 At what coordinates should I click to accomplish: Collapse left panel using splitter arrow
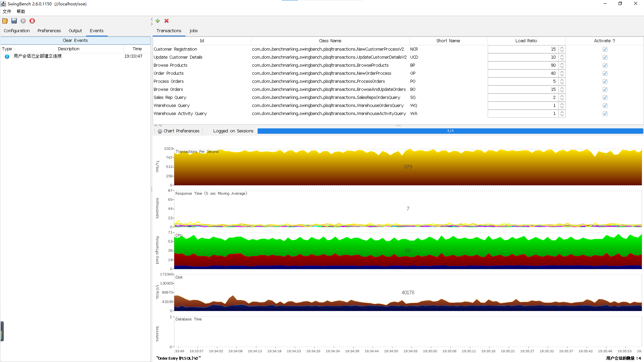point(152,19)
